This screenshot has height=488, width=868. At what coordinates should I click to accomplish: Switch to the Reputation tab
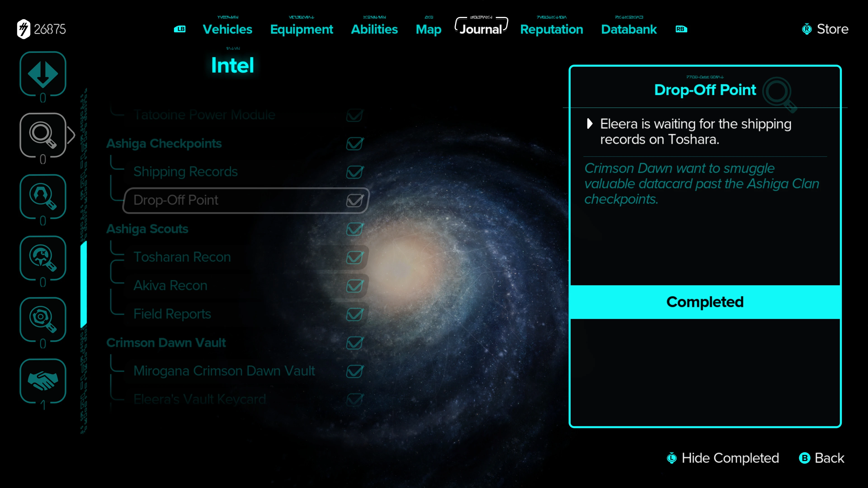[551, 29]
